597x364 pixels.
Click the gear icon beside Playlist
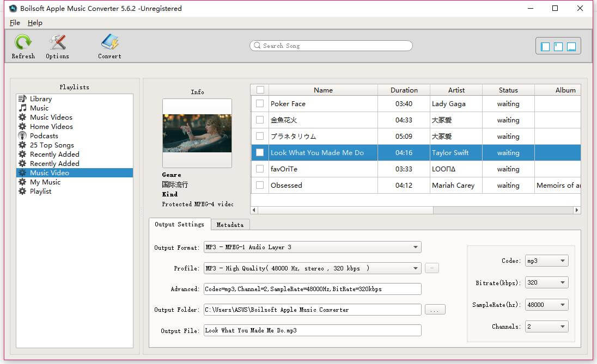tap(22, 191)
